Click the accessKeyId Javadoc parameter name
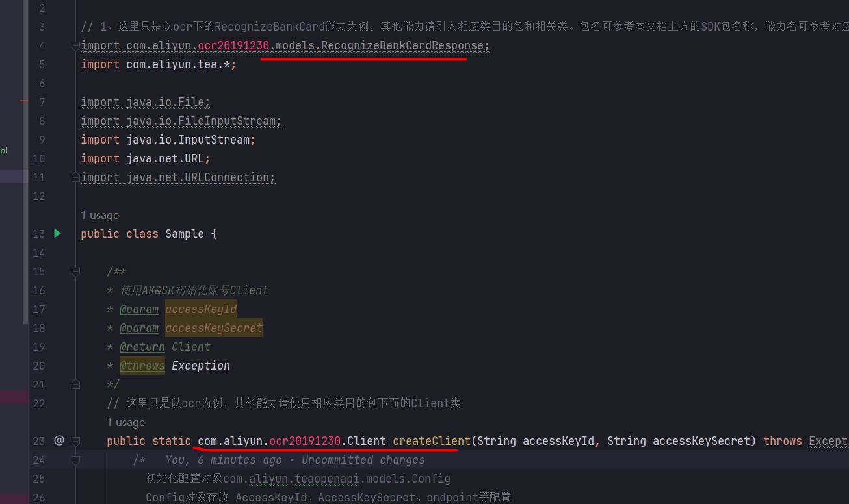 click(x=201, y=309)
